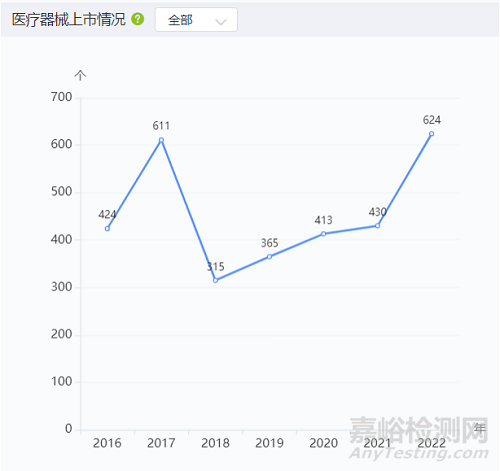Viewport: 500px width, 471px height.
Task: Click the 医疗器械上市情况 chart title
Action: click(x=69, y=20)
